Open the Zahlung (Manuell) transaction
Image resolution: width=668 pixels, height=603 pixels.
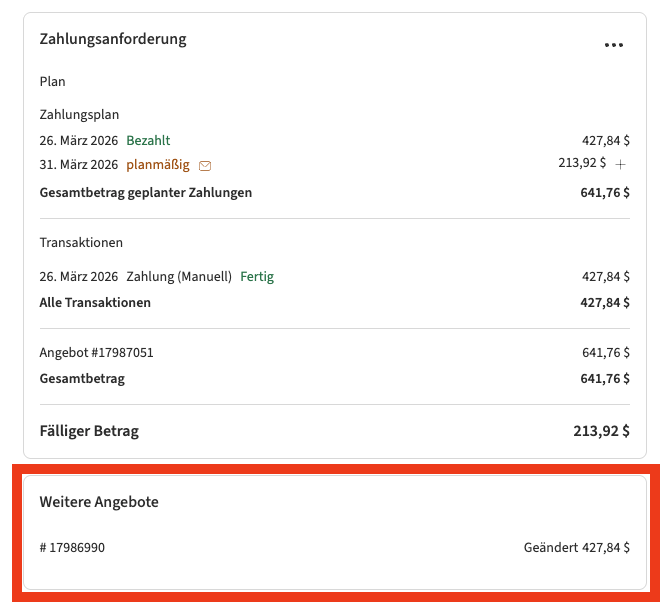(179, 276)
